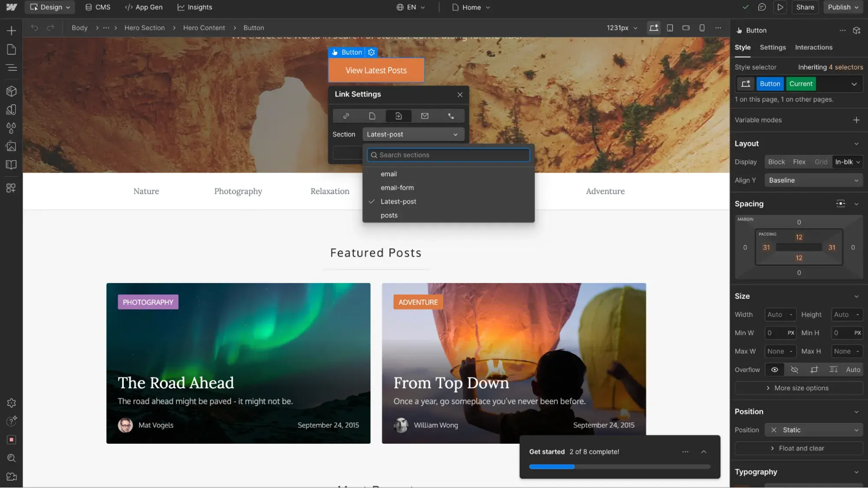Image resolution: width=868 pixels, height=488 pixels.
Task: Click More size options
Action: tap(799, 388)
